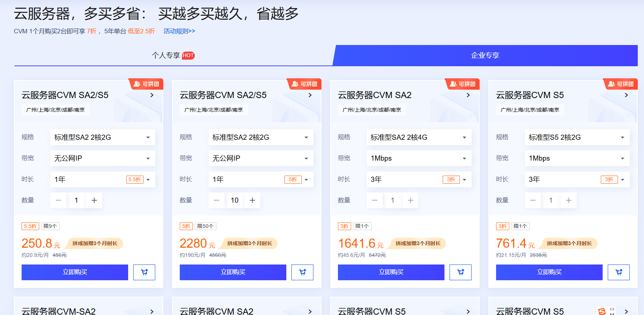Screen dimensions: 644x315
Task: Open 活动规则>> link
Action: pyautogui.click(x=179, y=31)
